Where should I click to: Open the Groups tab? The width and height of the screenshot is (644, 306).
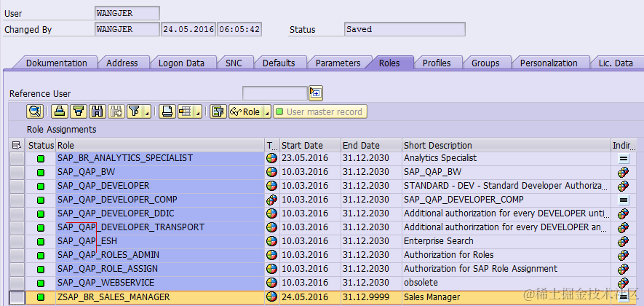click(x=485, y=63)
